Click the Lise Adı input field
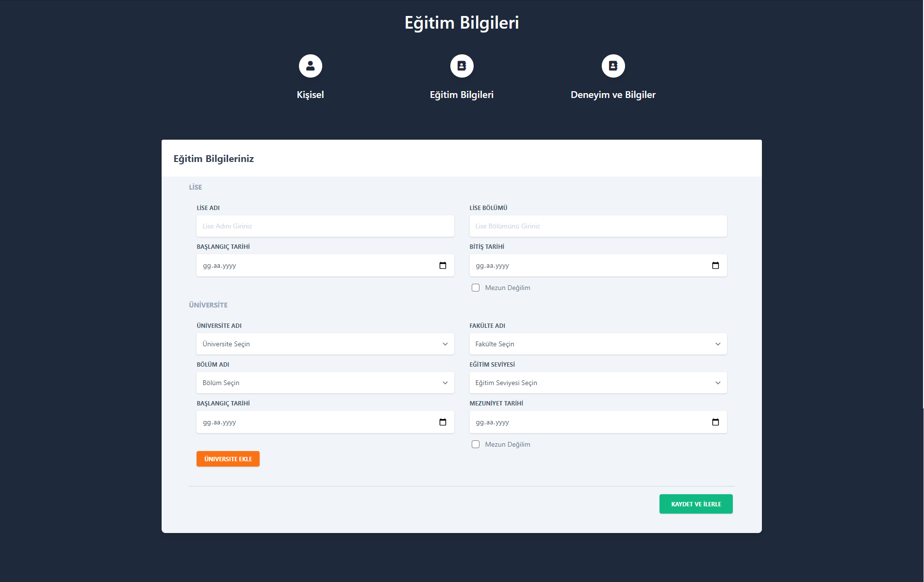Screen dimensions: 924x582 click(325, 226)
